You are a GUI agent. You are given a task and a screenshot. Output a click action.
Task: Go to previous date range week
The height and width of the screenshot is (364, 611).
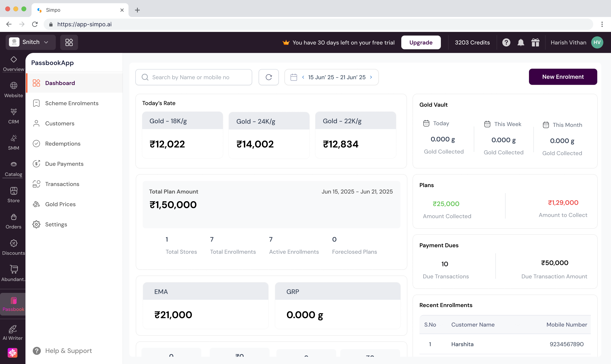point(303,77)
